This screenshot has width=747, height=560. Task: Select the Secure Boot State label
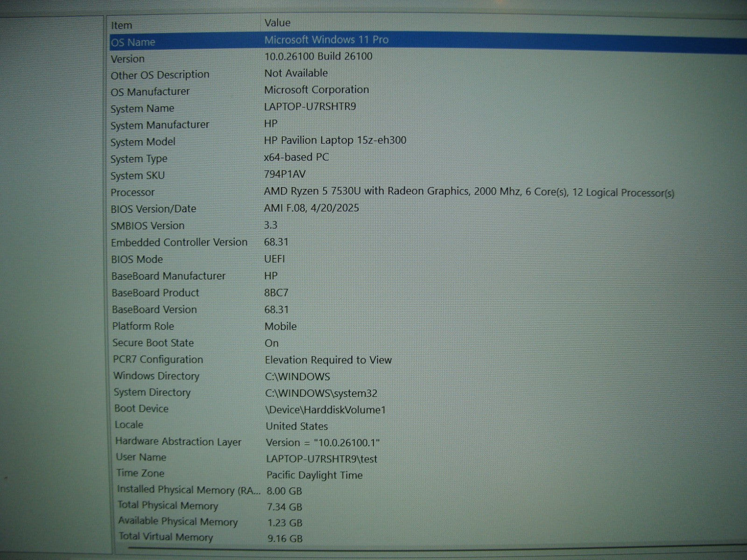tap(153, 343)
